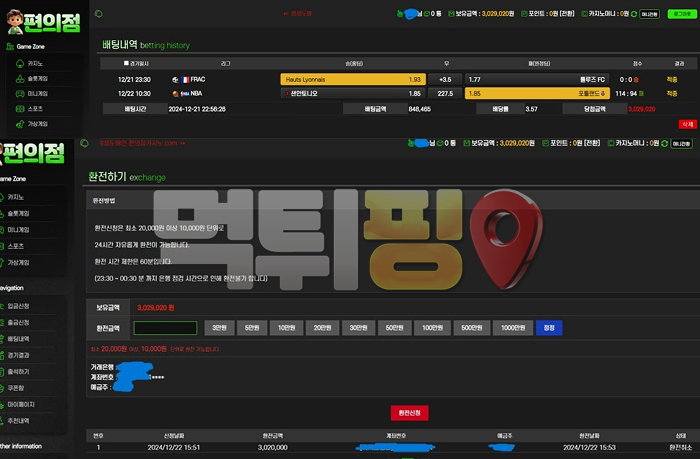Image resolution: width=700 pixels, height=459 pixels.
Task: Click 환전취소 in exchange request row 1
Action: (x=680, y=447)
